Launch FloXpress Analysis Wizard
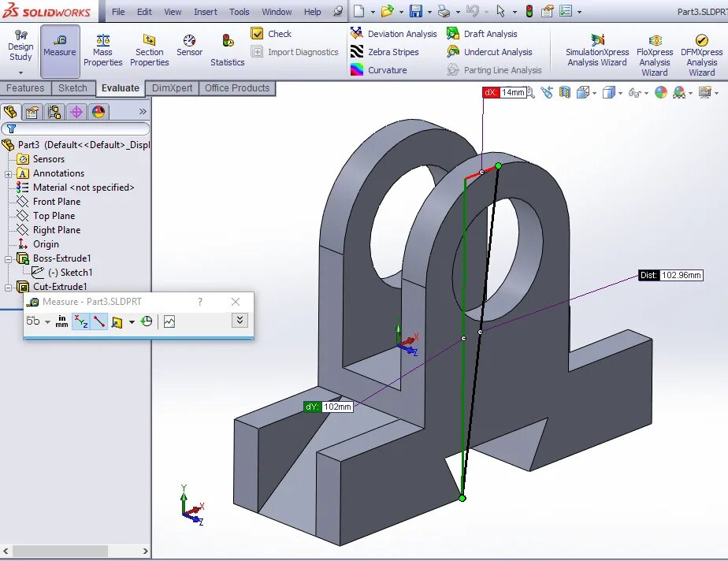Image resolution: width=728 pixels, height=561 pixels. point(655,55)
